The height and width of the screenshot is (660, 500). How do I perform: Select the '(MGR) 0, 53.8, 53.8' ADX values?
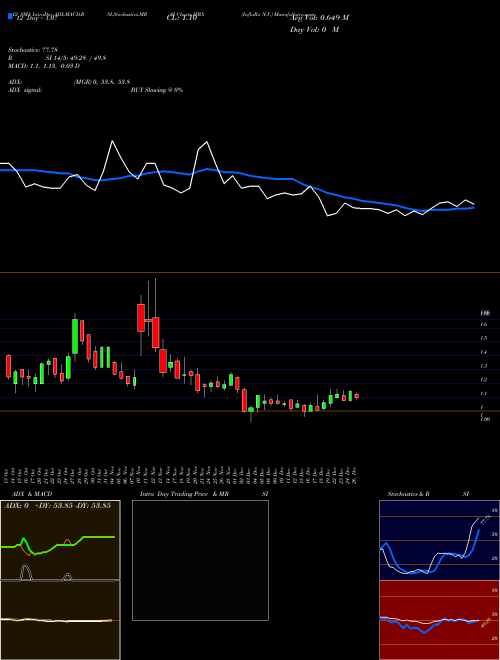tap(101, 82)
